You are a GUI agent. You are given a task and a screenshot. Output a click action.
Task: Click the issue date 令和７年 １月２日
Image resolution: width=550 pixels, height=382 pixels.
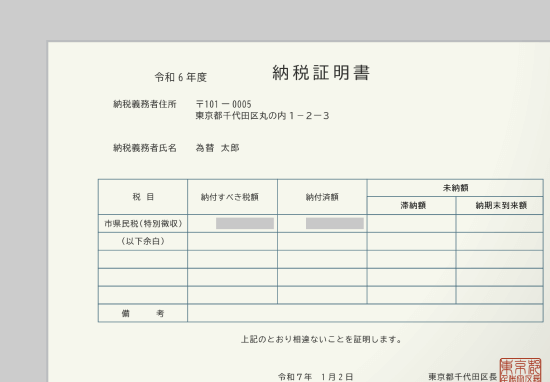pyautogui.click(x=315, y=377)
